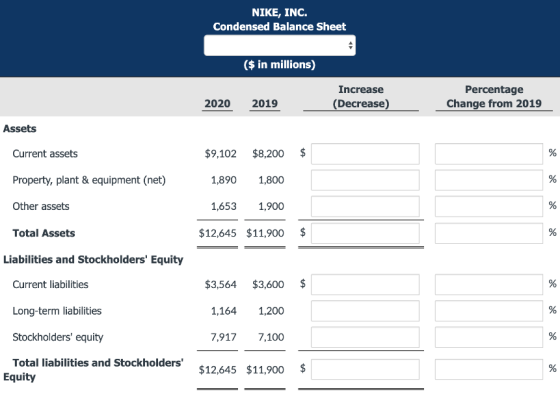Select Stockholders' equity percentage change field
The image size is (560, 394).
pos(489,337)
